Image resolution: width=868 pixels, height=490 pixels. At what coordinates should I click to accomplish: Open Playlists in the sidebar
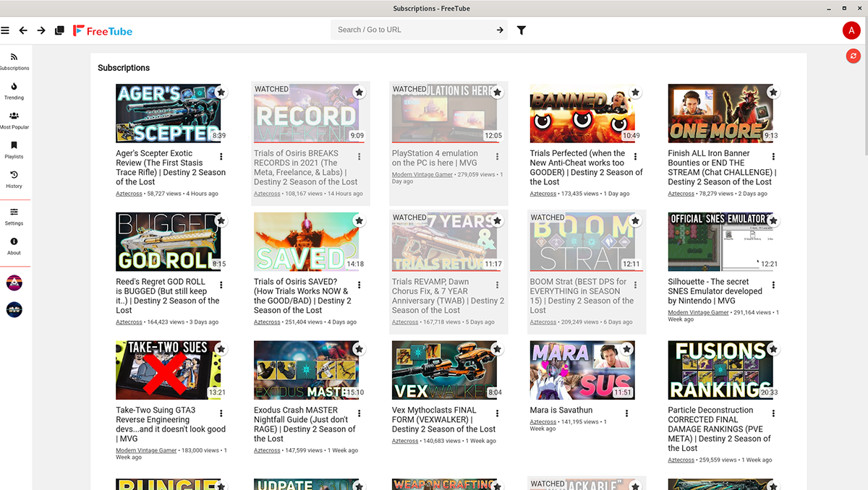[x=14, y=150]
